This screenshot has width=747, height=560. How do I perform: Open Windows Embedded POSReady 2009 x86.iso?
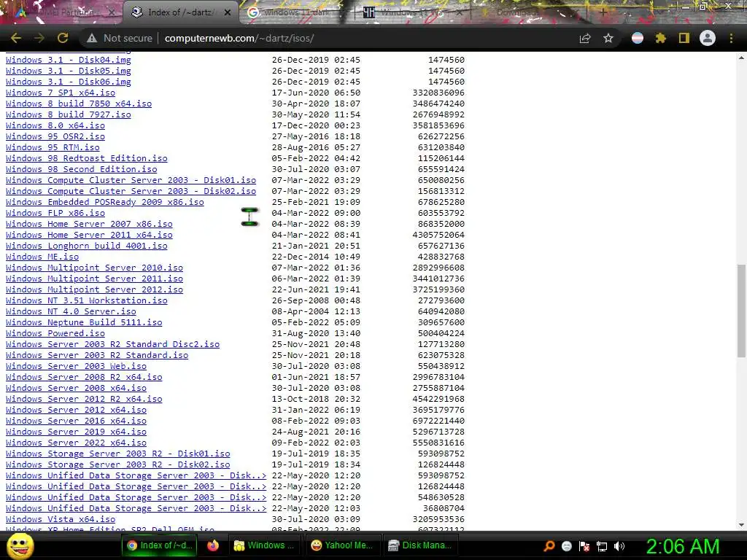coord(105,203)
